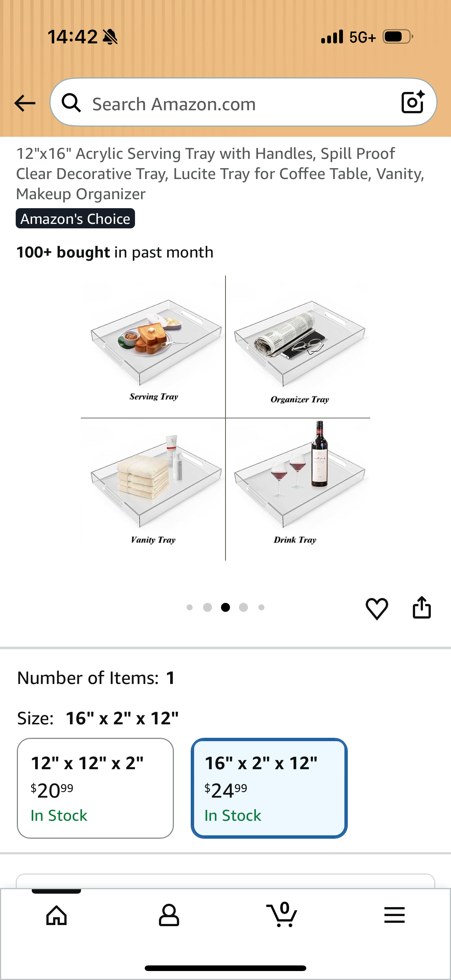Viewport: 451px width, 980px height.
Task: Tap the Serving Tray image quadrant
Action: click(x=153, y=346)
